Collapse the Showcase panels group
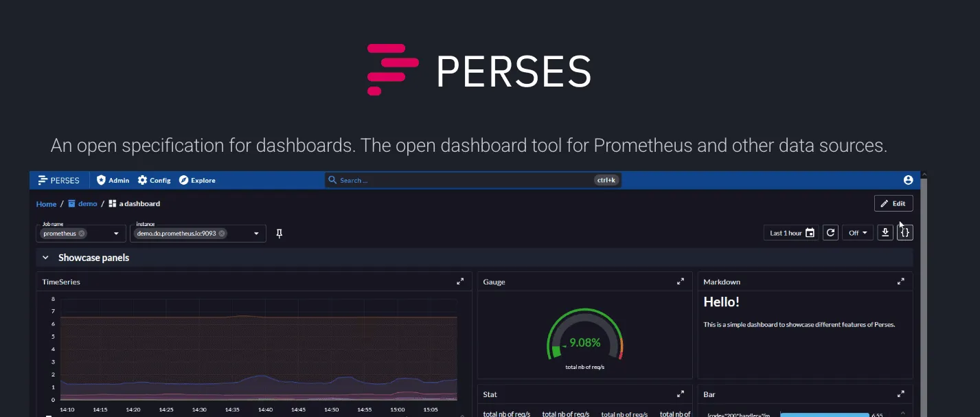 [x=45, y=258]
